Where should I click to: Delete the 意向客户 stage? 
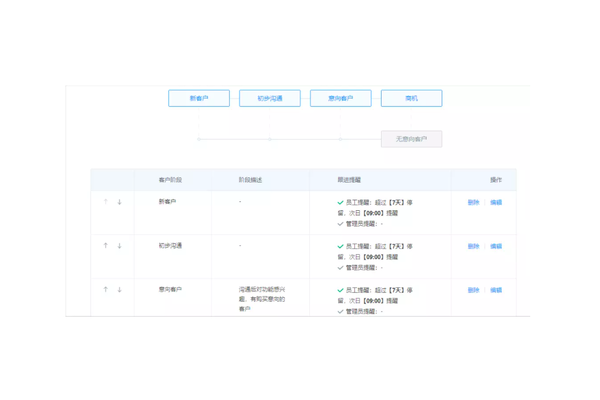[x=473, y=291]
